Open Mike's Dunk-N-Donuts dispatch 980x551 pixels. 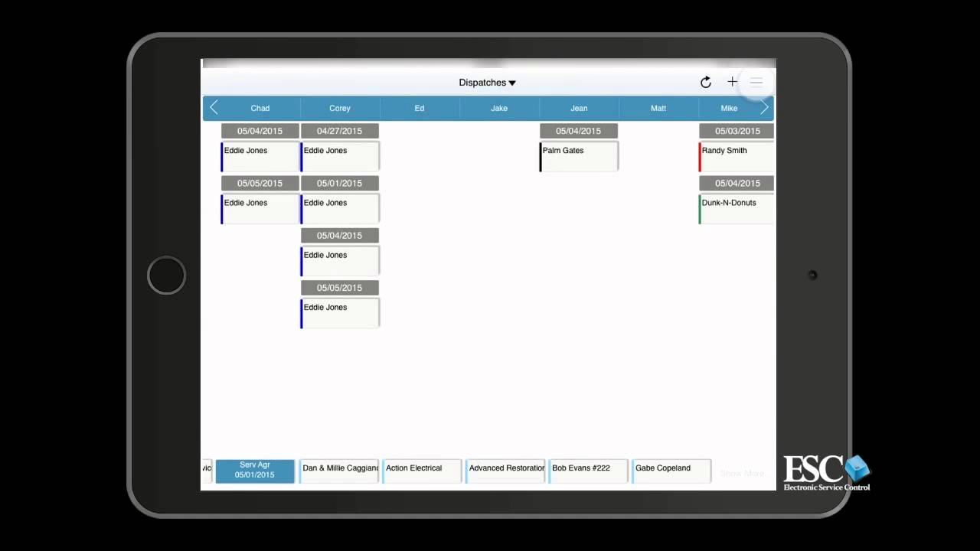pos(737,209)
